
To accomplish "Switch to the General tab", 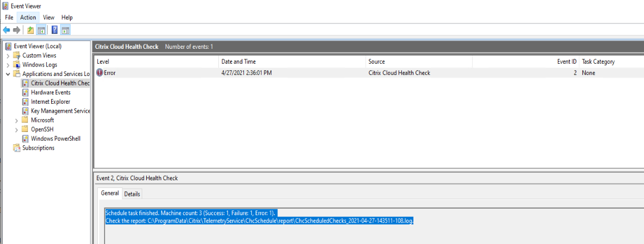I will (110, 193).
